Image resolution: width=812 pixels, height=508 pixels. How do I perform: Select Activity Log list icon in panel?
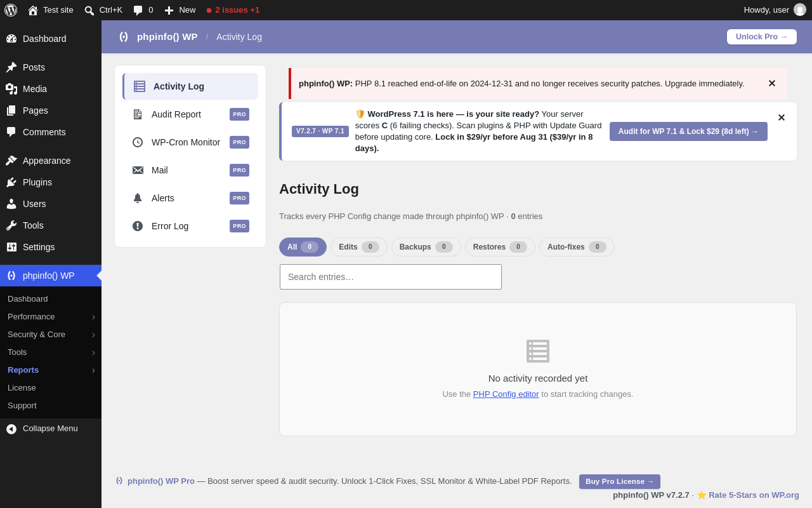pyautogui.click(x=140, y=86)
